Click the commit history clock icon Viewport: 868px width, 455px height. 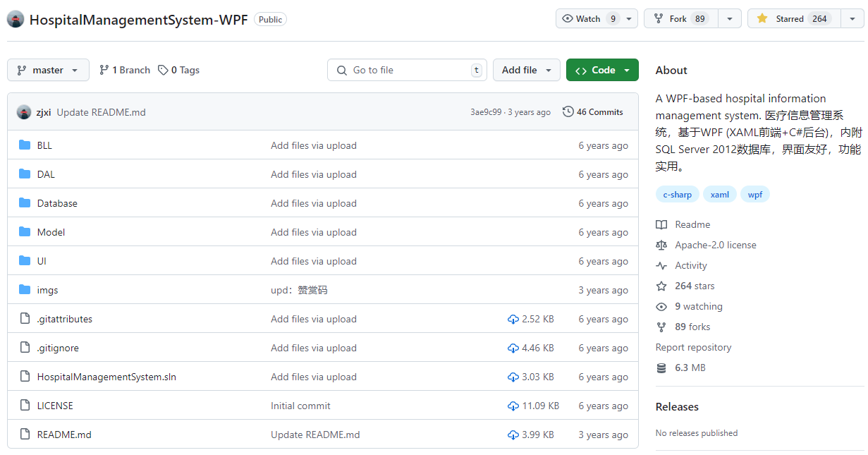click(568, 111)
